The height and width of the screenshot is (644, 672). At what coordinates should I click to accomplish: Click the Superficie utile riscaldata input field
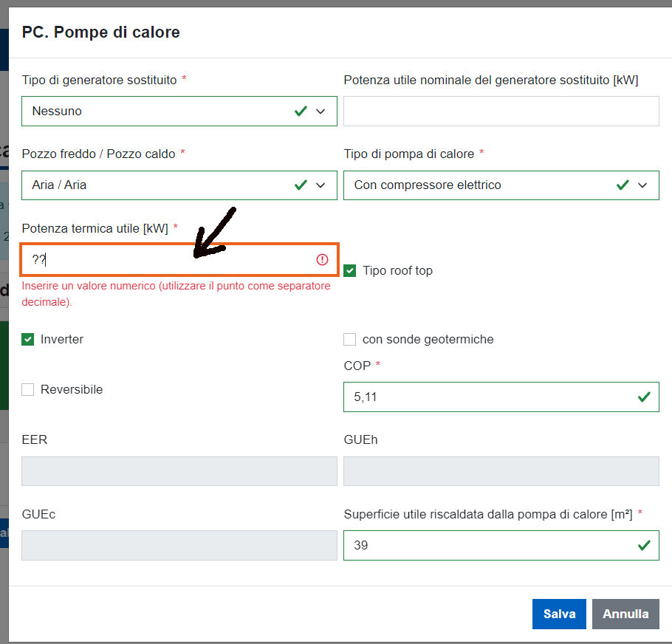pyautogui.click(x=501, y=545)
